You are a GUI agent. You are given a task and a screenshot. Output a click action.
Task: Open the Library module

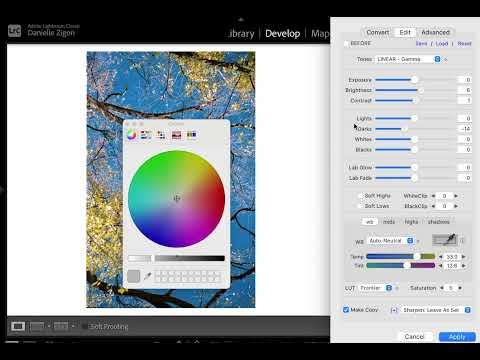tap(242, 34)
